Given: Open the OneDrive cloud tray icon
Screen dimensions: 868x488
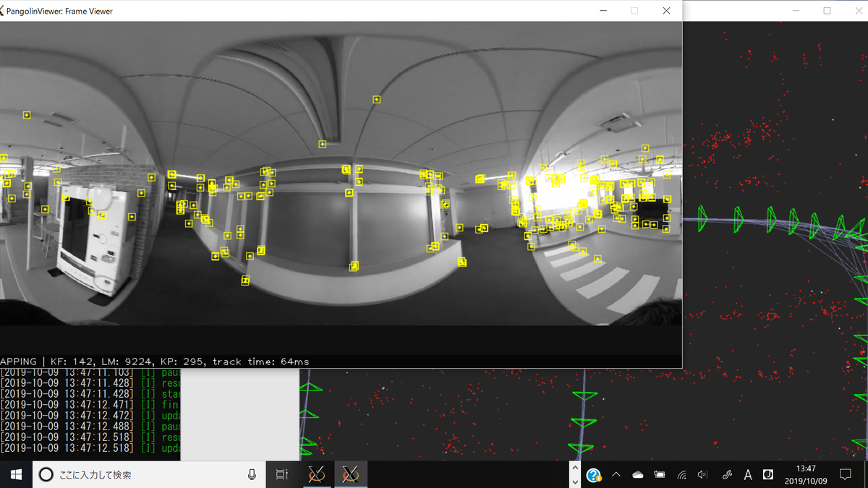Looking at the screenshot, I should click(x=637, y=475).
